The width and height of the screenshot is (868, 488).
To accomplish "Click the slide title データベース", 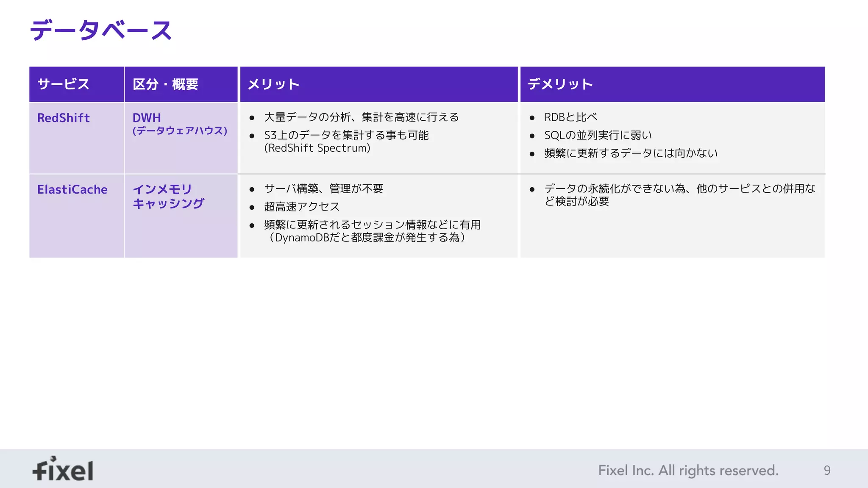I will 101,30.
